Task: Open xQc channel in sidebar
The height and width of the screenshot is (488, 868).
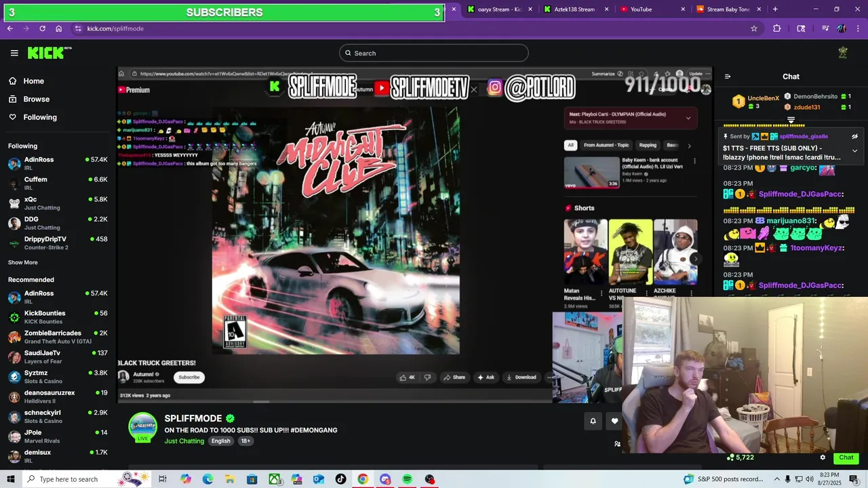Action: click(x=58, y=203)
